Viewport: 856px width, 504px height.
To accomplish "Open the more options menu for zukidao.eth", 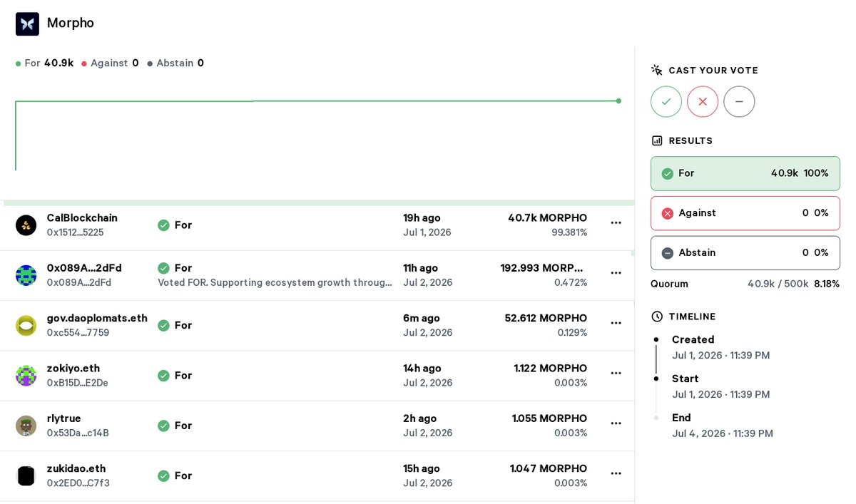I will point(616,473).
